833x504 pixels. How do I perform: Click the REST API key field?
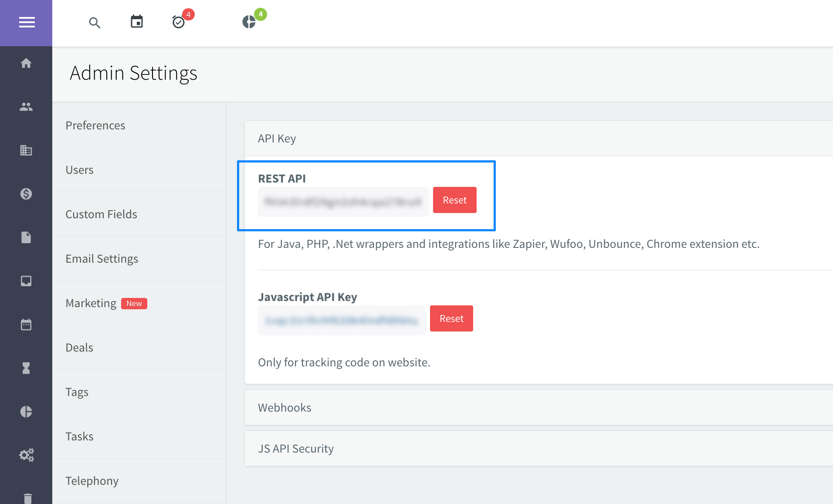(x=343, y=202)
